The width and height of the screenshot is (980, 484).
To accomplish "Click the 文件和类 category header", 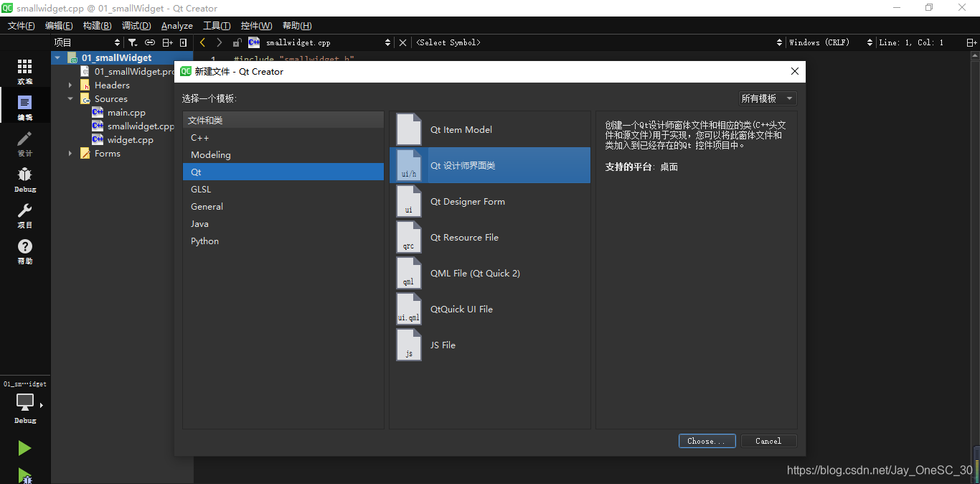I will click(283, 120).
